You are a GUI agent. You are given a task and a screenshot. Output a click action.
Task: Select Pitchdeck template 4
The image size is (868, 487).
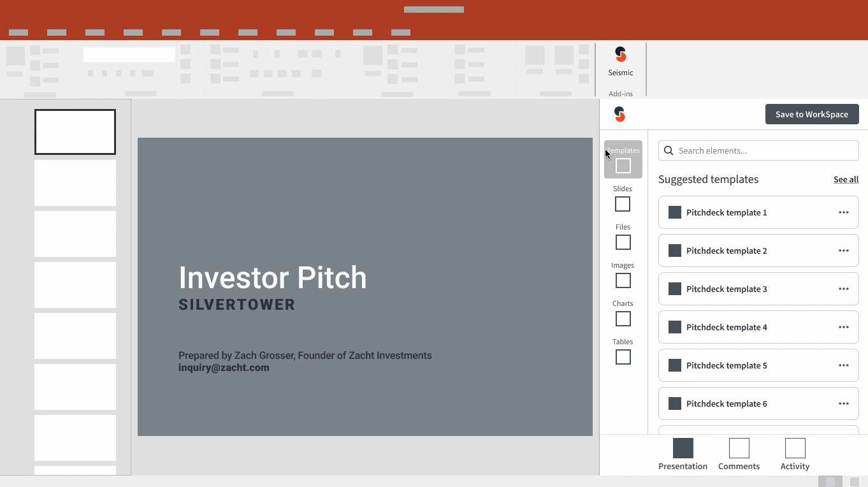758,327
